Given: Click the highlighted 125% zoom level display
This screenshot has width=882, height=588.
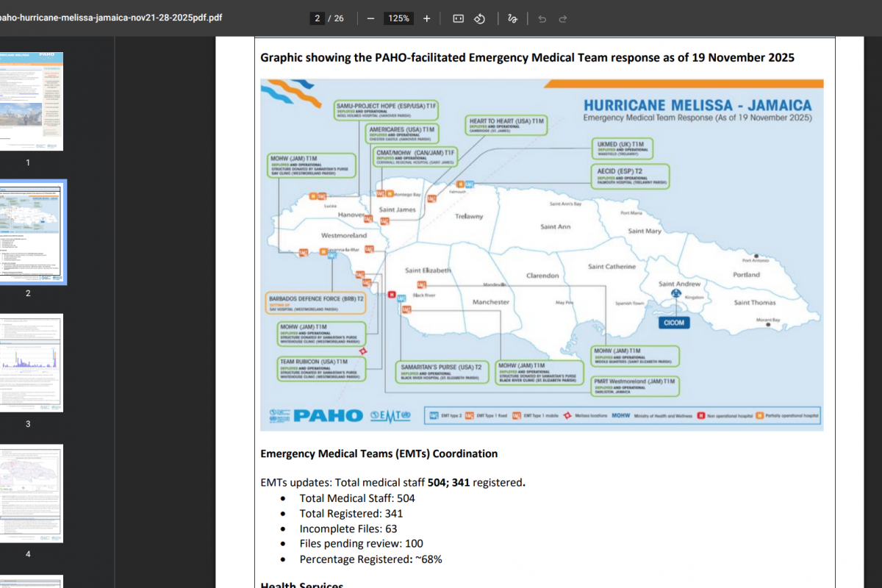Looking at the screenshot, I should [x=398, y=18].
